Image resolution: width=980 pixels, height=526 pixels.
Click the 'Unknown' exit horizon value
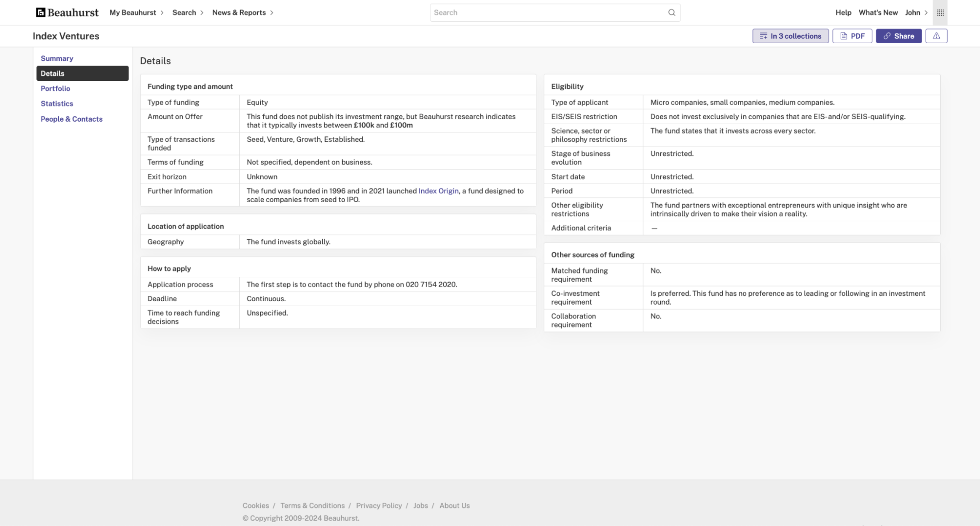(x=262, y=177)
